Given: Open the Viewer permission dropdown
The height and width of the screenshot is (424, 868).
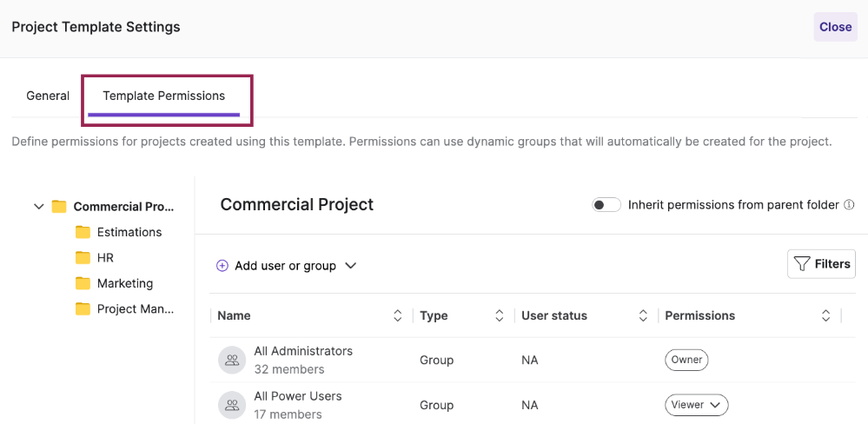Looking at the screenshot, I should pos(696,405).
